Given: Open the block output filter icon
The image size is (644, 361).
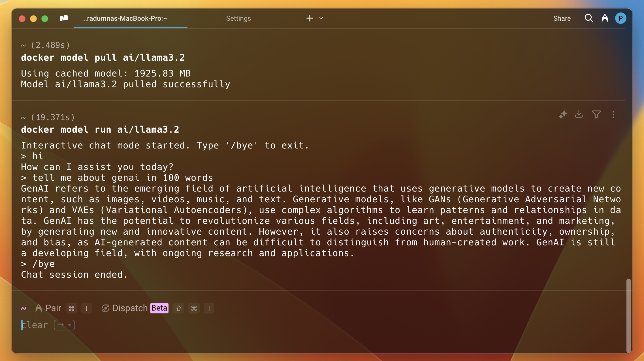Looking at the screenshot, I should 596,114.
